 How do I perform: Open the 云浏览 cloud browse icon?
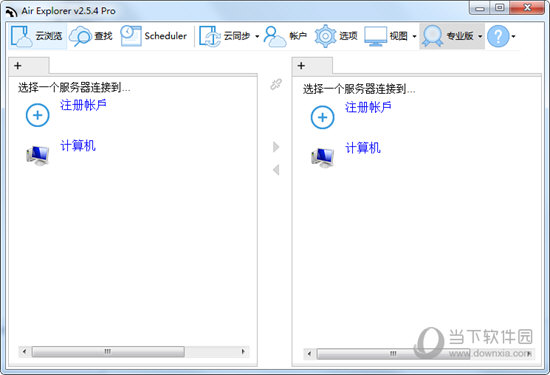click(x=22, y=36)
